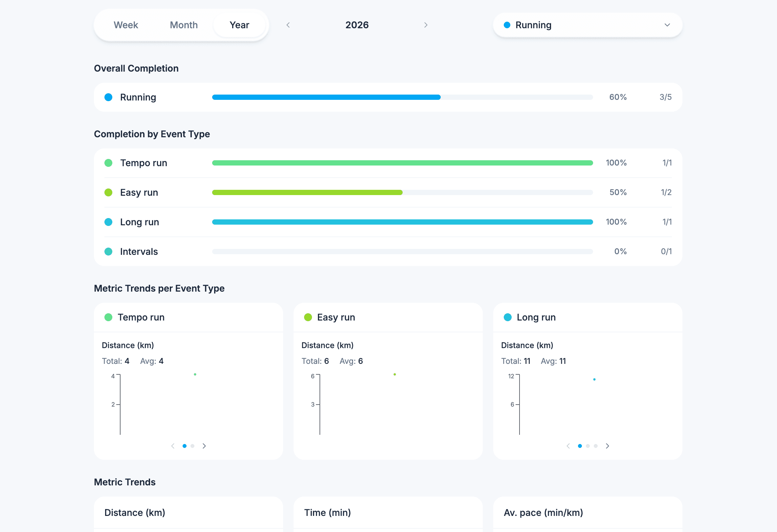Screen dimensions: 777x532
Task: Click next chart arrow in Tempo run card
Action: 204,446
